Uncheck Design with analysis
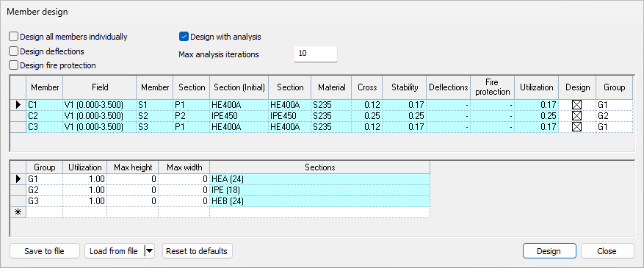 pos(184,37)
